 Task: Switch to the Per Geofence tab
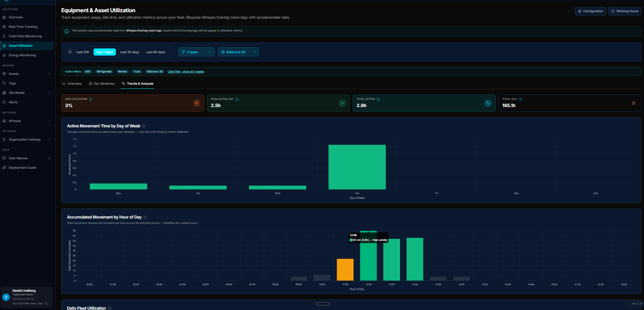tap(102, 84)
